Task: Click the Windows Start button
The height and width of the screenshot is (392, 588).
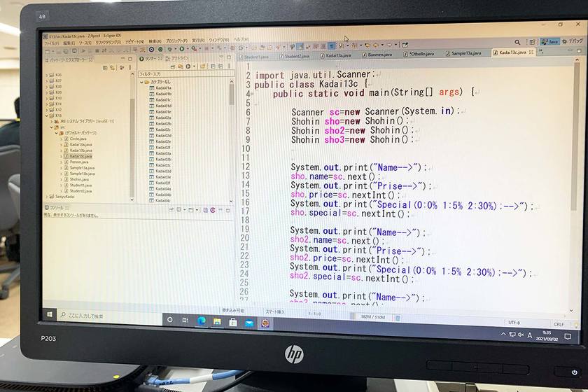Action: pyautogui.click(x=50, y=315)
